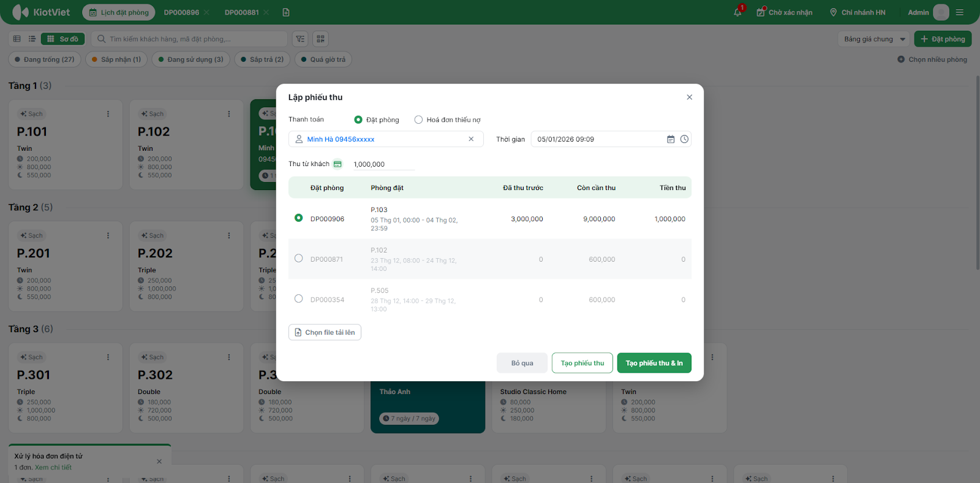Clear customer Minh Hà from field

(471, 139)
